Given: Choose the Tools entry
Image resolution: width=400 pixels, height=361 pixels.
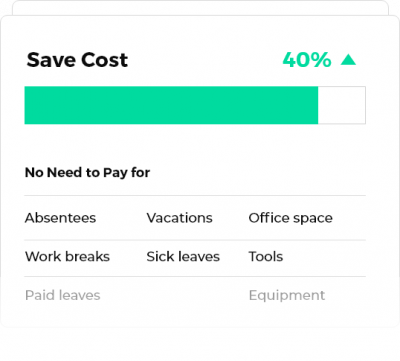Looking at the screenshot, I should click(266, 257).
